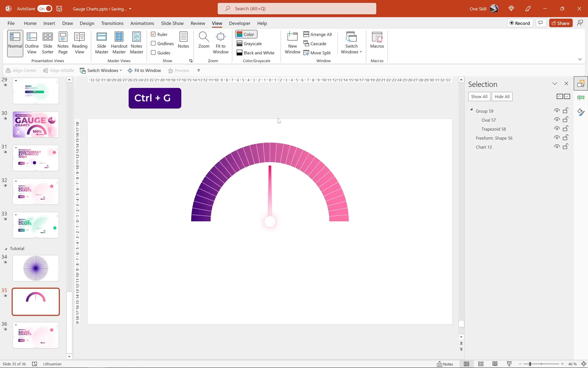This screenshot has width=588, height=368.
Task: Enable the Gridlines checkbox
Action: tap(153, 43)
